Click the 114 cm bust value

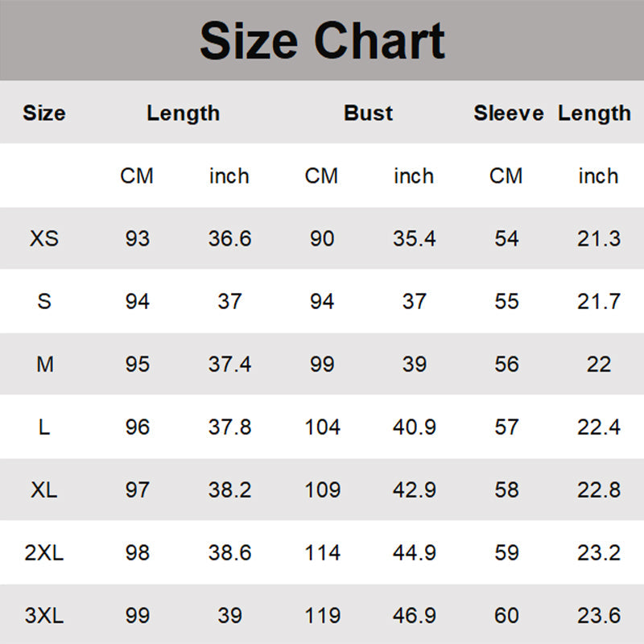click(x=322, y=553)
